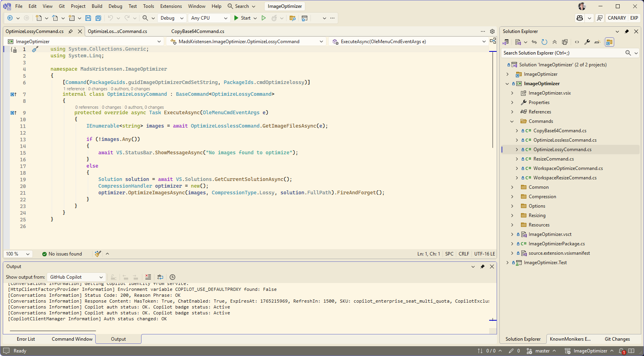The image size is (644, 356).
Task: Switch to the CopyBase64Command.cs tab
Action: [198, 31]
